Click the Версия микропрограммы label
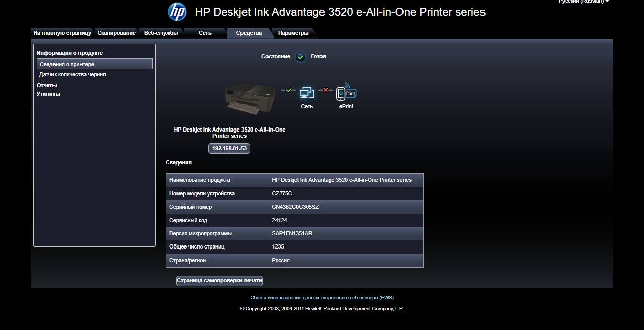Viewport: 644px width, 330px height. coord(200,233)
